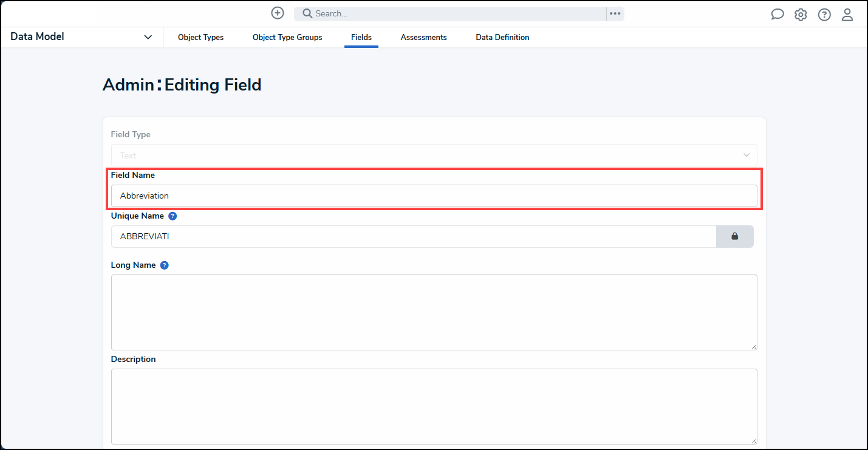This screenshot has height=450, width=868.
Task: Select the Object Type Groups tab
Action: pyautogui.click(x=287, y=37)
